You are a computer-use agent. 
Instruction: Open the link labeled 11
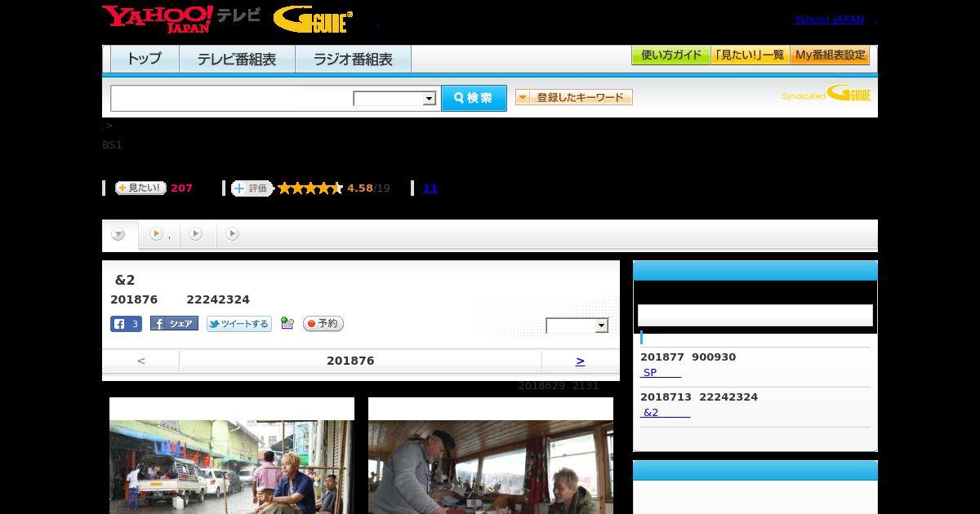(430, 188)
